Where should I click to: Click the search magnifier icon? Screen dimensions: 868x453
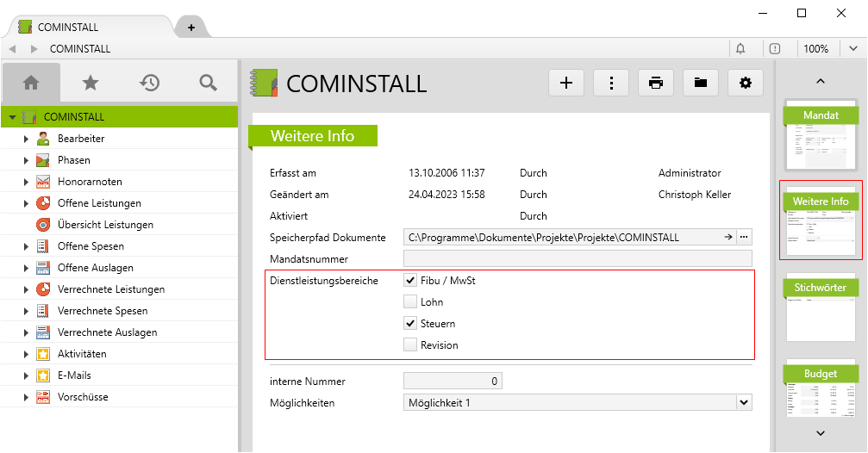click(208, 83)
